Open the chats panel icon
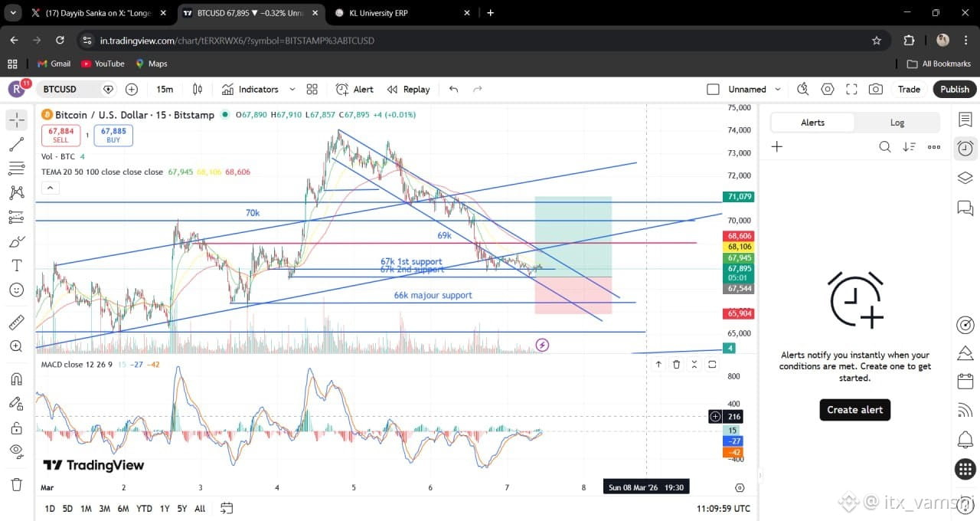 click(x=965, y=207)
